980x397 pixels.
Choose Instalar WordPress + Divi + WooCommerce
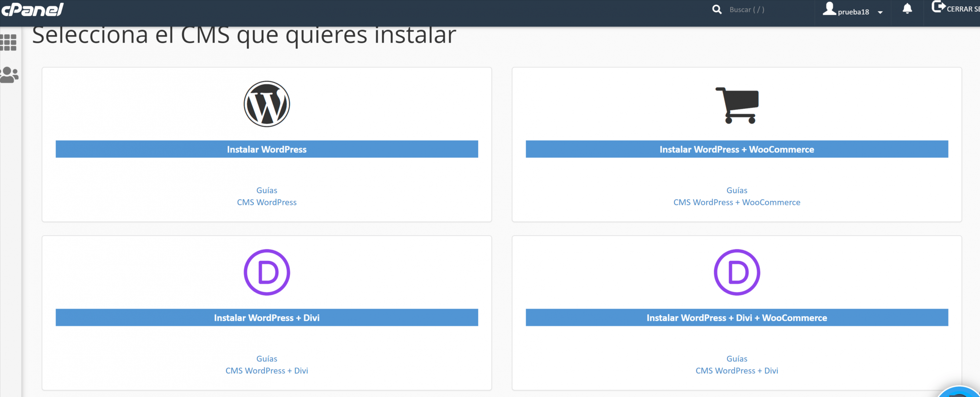[x=737, y=317]
